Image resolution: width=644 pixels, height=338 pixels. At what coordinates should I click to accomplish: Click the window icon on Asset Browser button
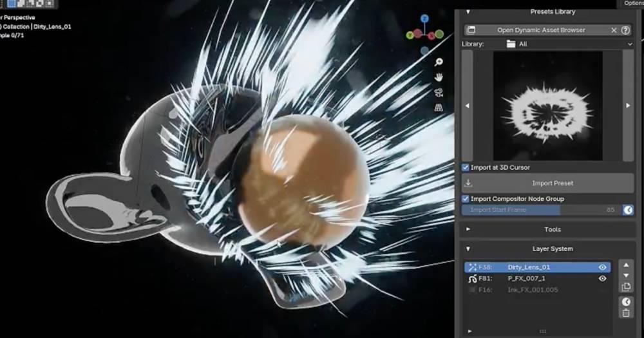(471, 30)
